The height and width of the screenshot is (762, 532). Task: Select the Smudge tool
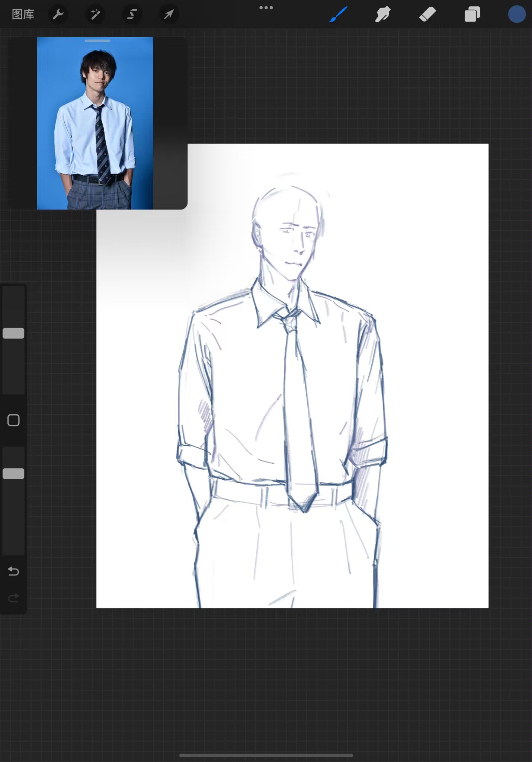[x=383, y=15]
